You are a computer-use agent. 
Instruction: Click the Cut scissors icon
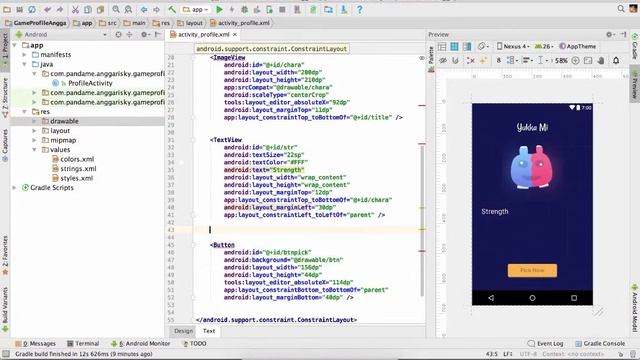point(76,9)
